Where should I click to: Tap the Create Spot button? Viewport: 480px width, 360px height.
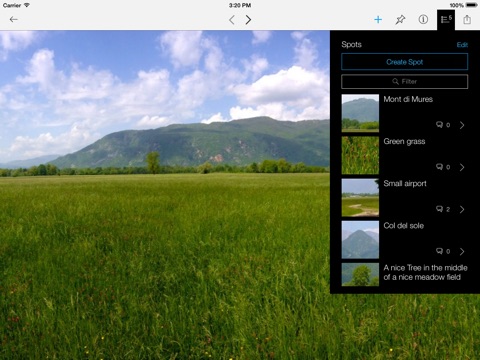click(404, 62)
